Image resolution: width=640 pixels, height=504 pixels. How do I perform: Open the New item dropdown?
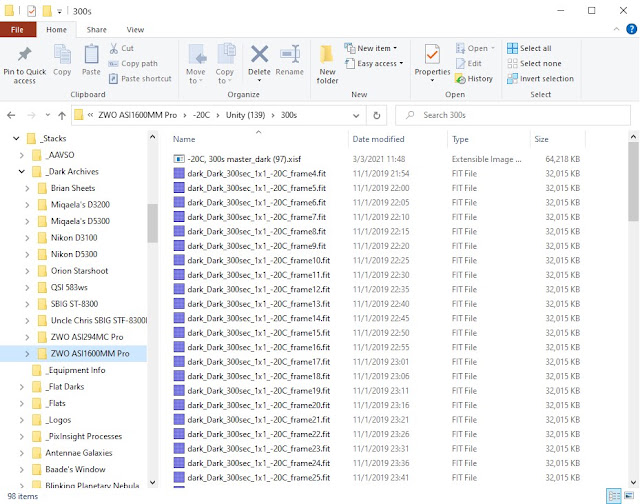pyautogui.click(x=371, y=48)
